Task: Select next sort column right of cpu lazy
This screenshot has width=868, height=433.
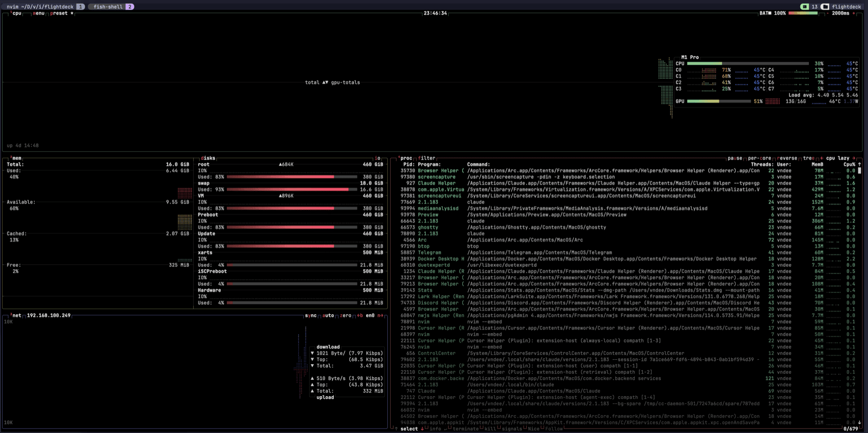Action: 853,158
